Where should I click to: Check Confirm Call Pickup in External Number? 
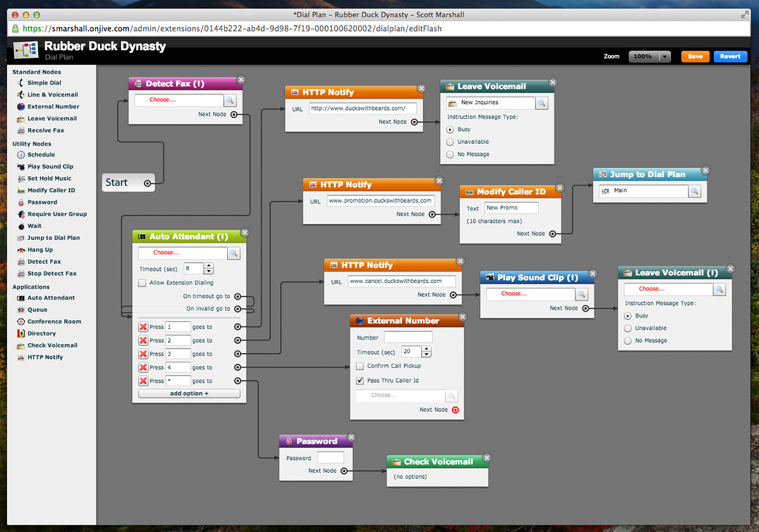(x=360, y=366)
